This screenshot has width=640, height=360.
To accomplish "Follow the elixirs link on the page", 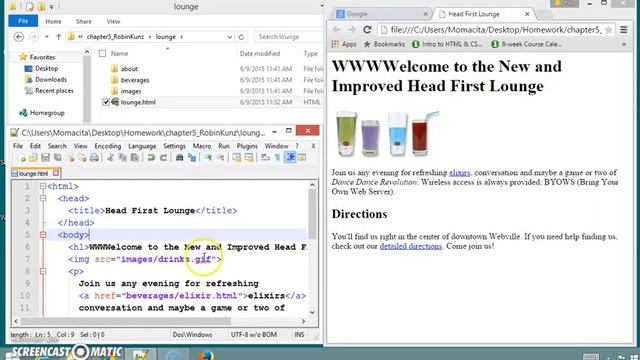I will point(460,172).
